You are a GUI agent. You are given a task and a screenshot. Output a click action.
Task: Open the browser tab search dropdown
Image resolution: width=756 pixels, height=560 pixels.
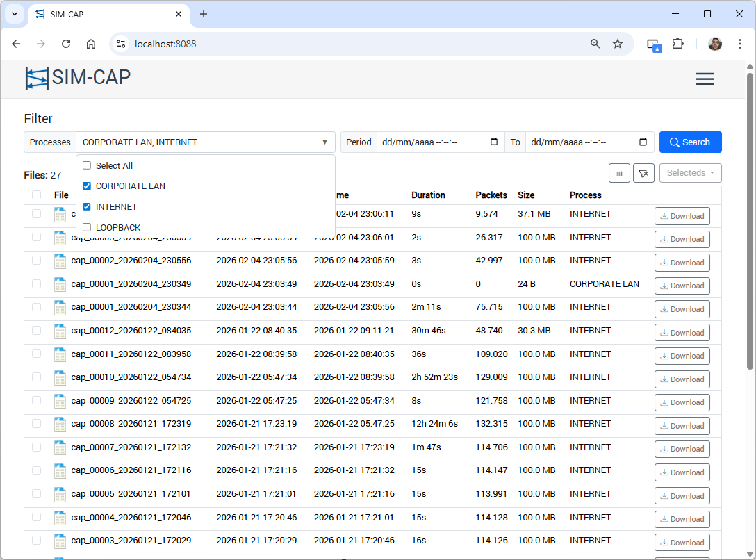pos(14,14)
